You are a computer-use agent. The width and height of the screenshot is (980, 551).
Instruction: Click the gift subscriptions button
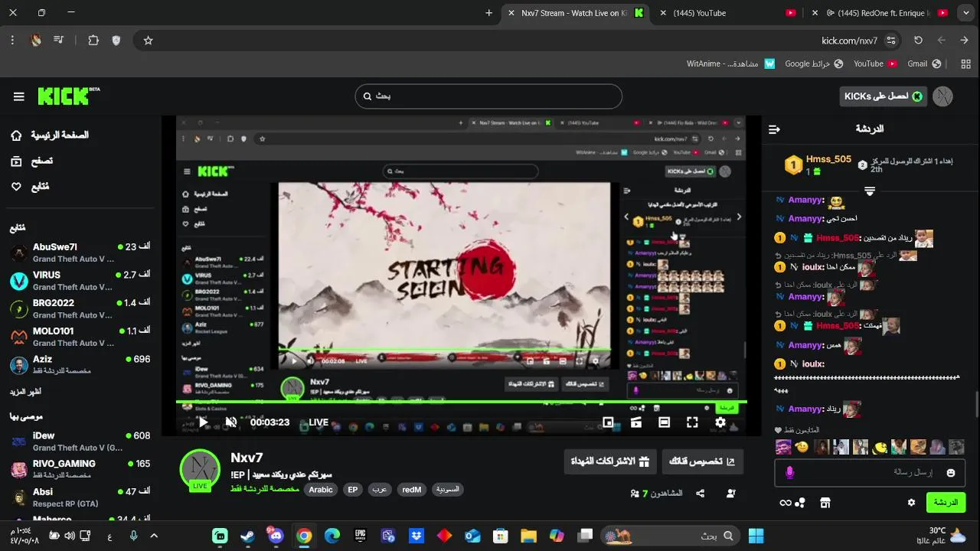tap(609, 461)
